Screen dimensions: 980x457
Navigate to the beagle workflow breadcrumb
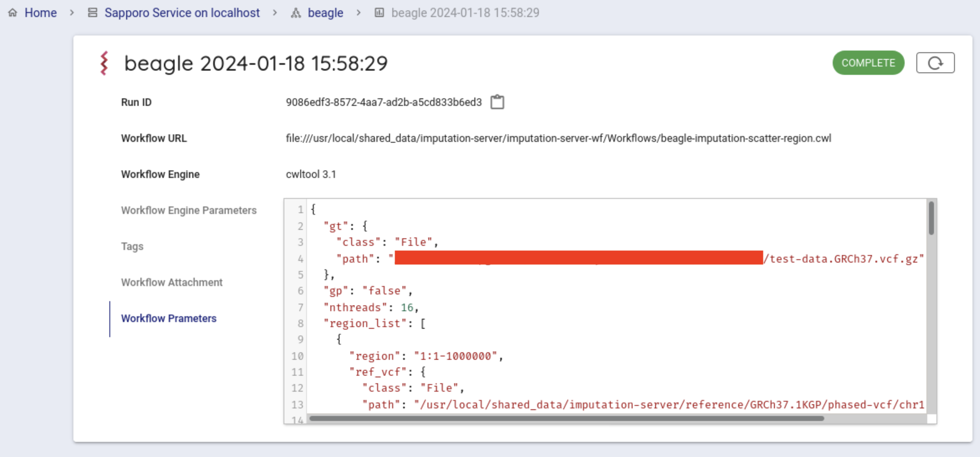click(x=325, y=13)
